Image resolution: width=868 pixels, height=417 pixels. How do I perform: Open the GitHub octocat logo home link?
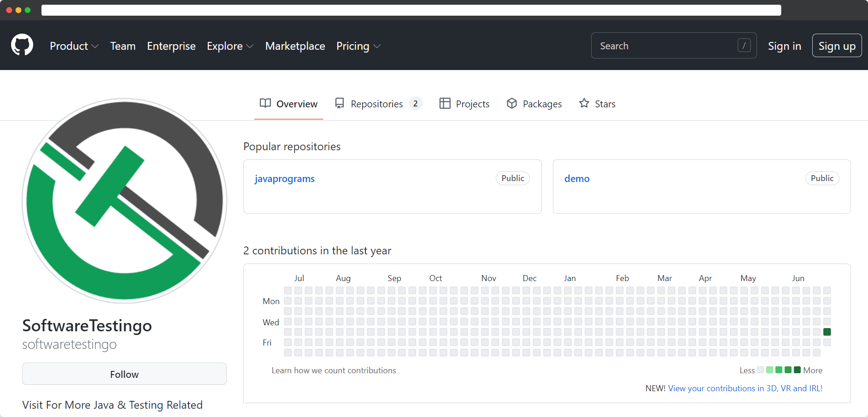tap(22, 45)
